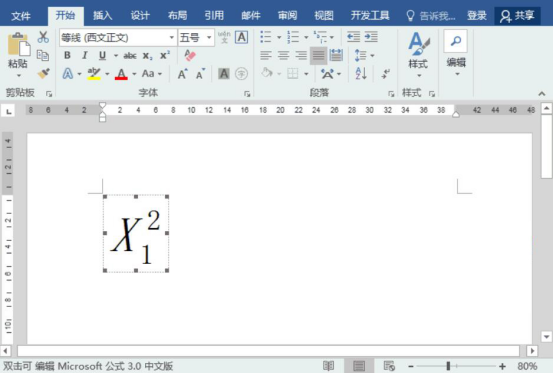Switch to the 布局 tab
The height and width of the screenshot is (374, 554).
(x=177, y=16)
